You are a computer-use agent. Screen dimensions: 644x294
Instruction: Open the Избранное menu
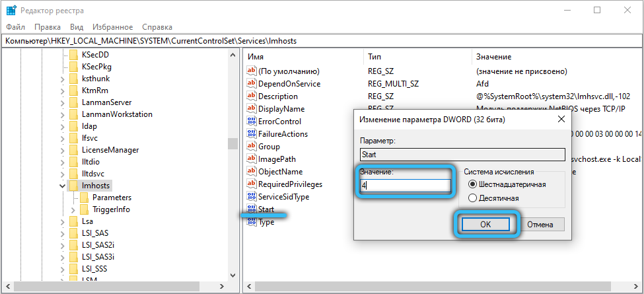click(112, 27)
